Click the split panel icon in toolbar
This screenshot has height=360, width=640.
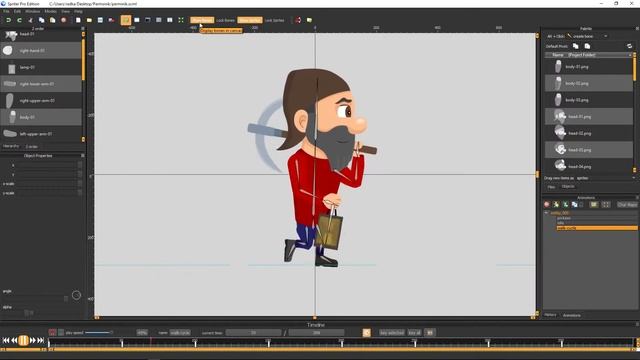pyautogui.click(x=170, y=20)
